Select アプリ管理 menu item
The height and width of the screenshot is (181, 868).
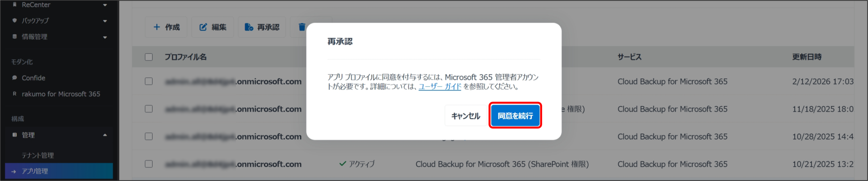point(35,171)
